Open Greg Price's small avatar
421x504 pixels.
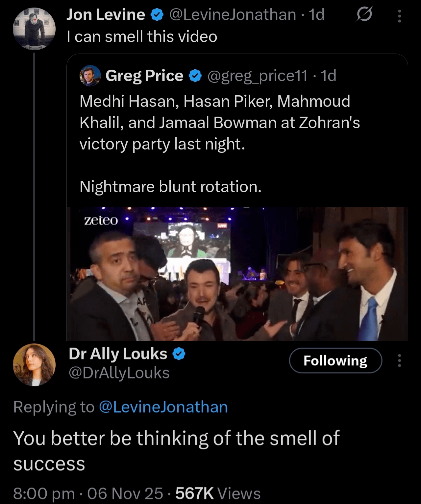coord(90,76)
